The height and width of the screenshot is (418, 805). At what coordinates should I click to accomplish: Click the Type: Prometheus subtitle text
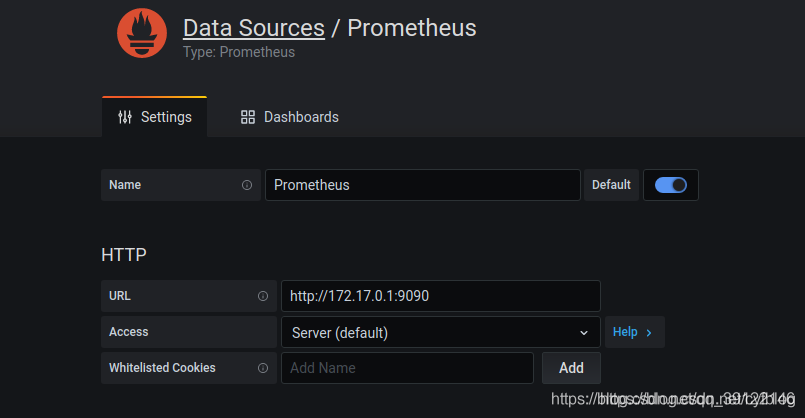coord(239,52)
